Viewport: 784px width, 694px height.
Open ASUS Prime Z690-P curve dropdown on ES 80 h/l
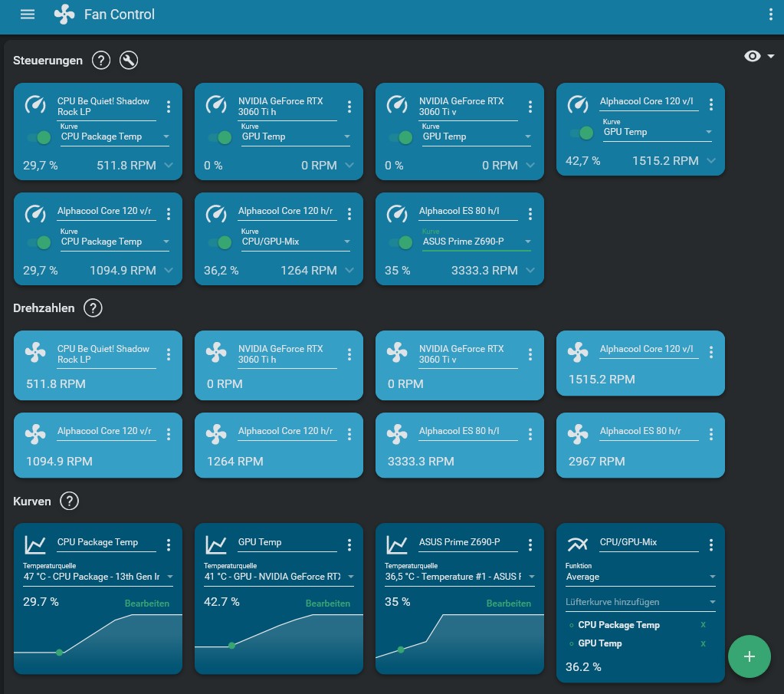477,242
